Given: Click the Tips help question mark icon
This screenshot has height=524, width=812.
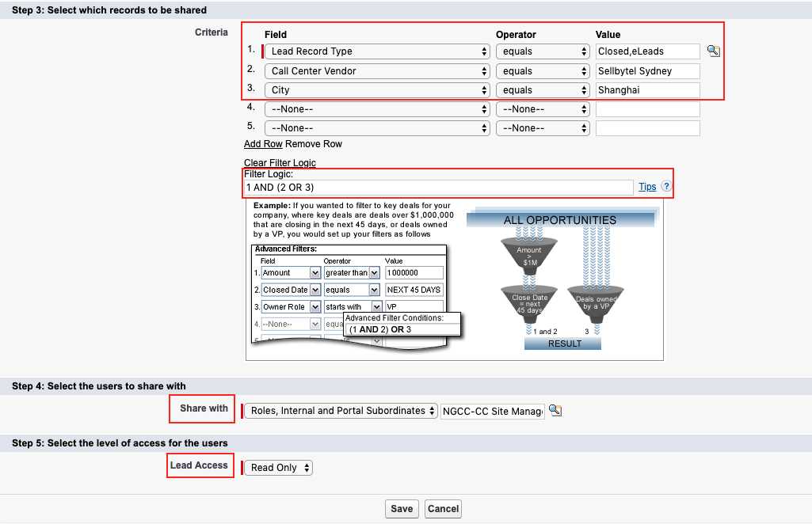Looking at the screenshot, I should 666,186.
